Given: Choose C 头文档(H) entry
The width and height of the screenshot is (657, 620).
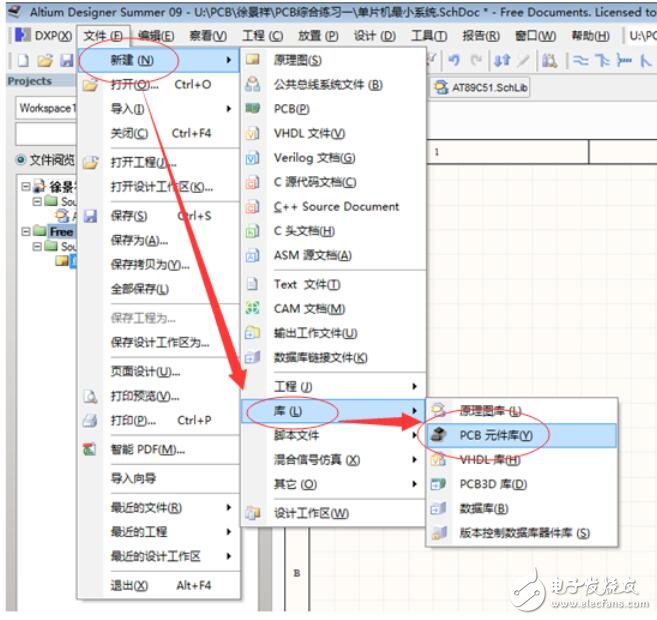Looking at the screenshot, I should tap(334, 231).
